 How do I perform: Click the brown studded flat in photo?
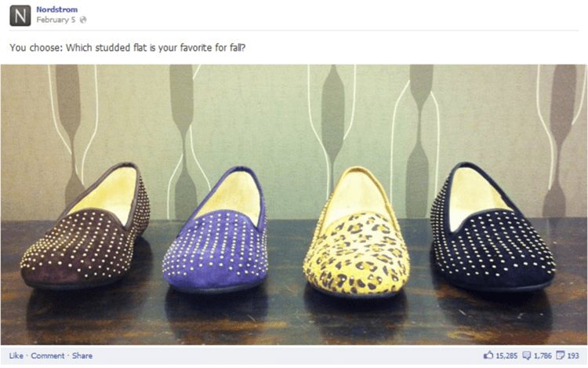coord(85,227)
